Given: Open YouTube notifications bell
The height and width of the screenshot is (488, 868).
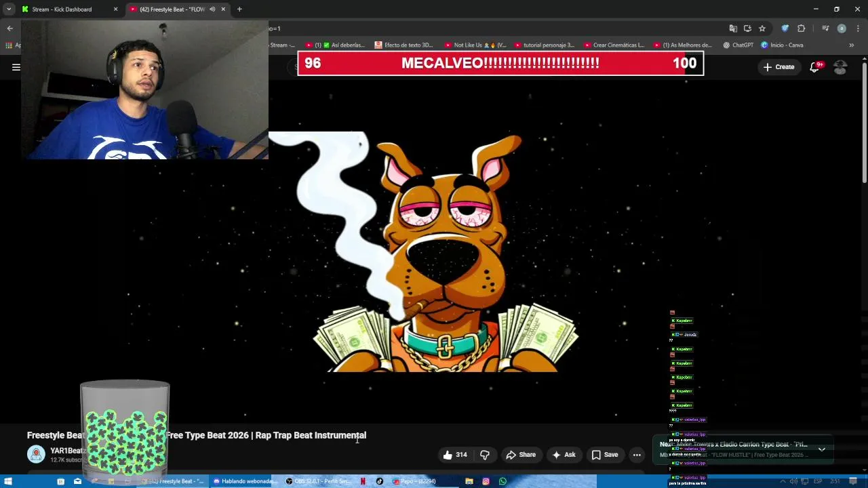Looking at the screenshot, I should [815, 67].
